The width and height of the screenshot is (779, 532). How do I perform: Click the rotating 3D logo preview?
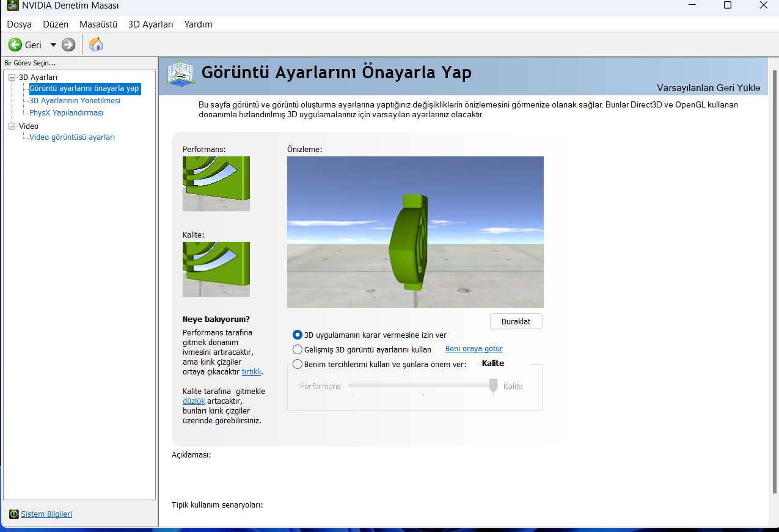pos(415,232)
